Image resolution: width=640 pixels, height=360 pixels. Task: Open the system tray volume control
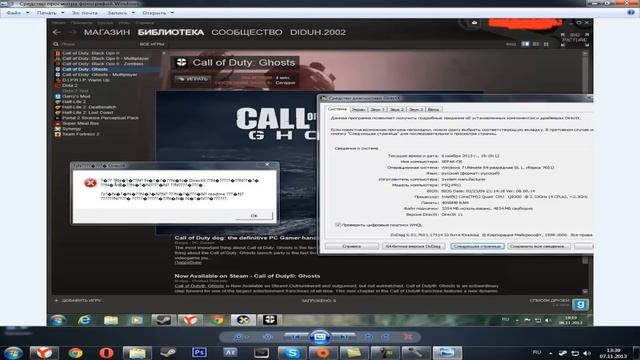[587, 353]
